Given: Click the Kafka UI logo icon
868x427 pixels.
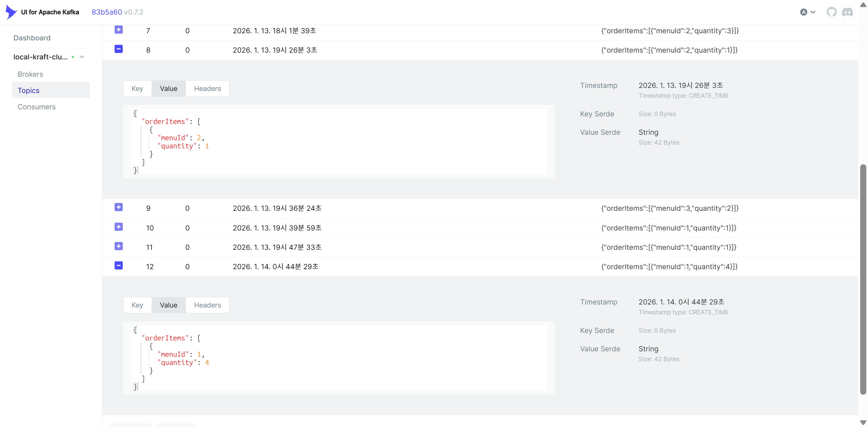Looking at the screenshot, I should tap(11, 12).
